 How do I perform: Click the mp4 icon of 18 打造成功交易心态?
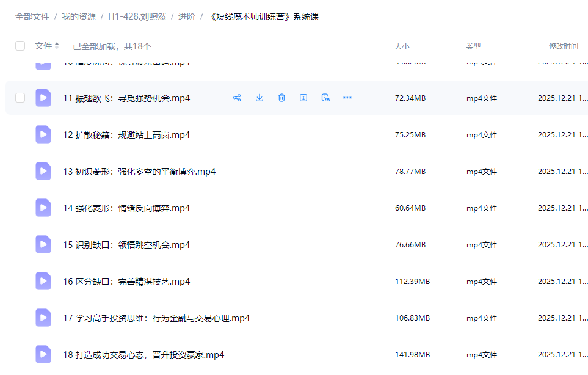(x=43, y=354)
